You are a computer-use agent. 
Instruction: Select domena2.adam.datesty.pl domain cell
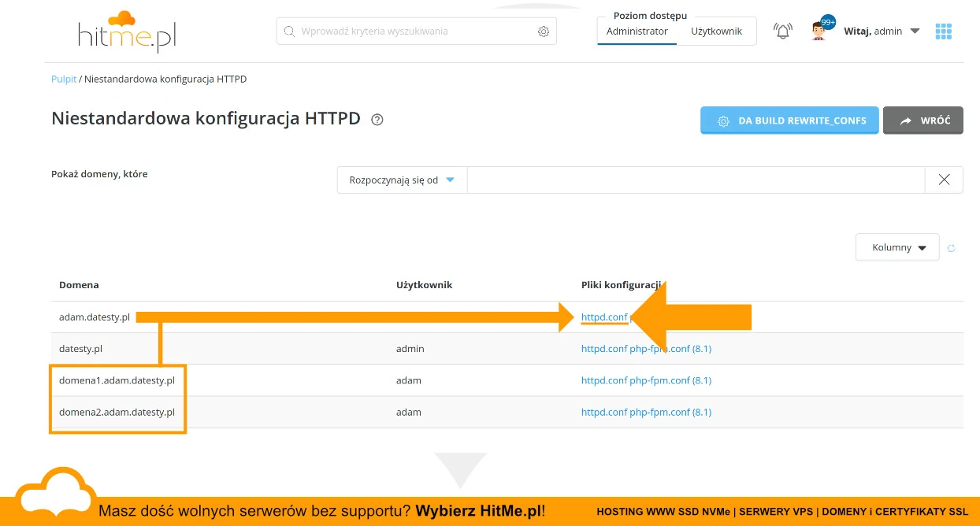[x=117, y=412]
